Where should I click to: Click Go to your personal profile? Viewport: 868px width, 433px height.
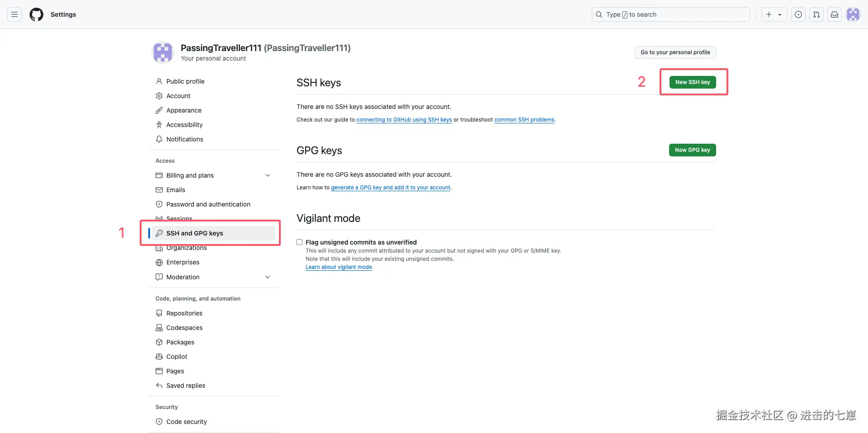(x=675, y=52)
